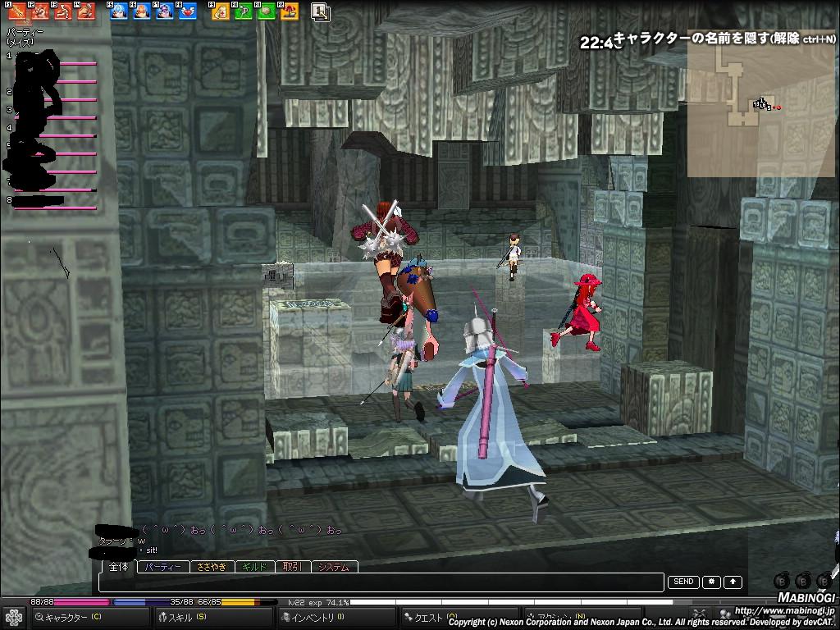Target the small character on distant pillar
The width and height of the screenshot is (840, 630).
point(513,256)
